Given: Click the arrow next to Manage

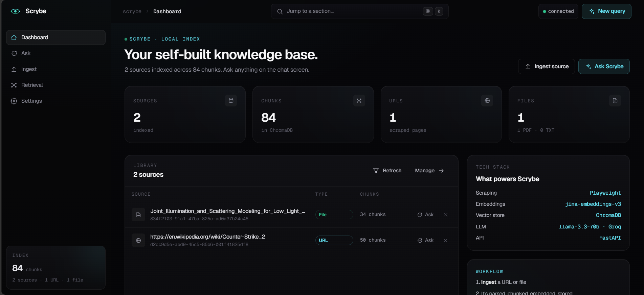Looking at the screenshot, I should 441,171.
